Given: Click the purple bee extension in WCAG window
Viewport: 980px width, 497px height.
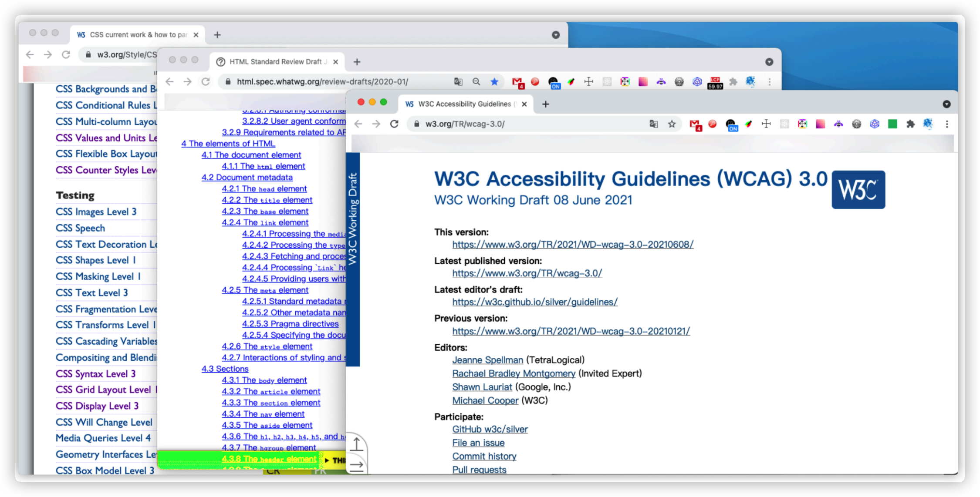Looking at the screenshot, I should pyautogui.click(x=838, y=124).
